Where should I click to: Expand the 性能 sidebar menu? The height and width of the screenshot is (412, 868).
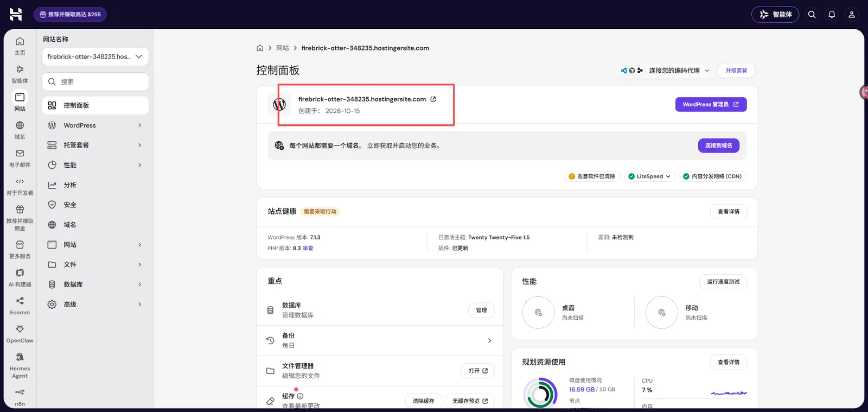pyautogui.click(x=95, y=165)
